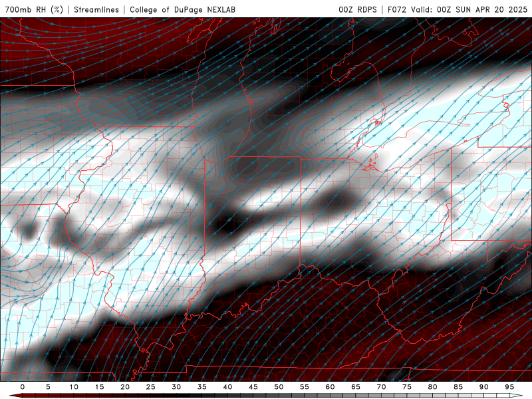Click the colorbar label "65"
The width and height of the screenshot is (532, 399).
coord(356,387)
